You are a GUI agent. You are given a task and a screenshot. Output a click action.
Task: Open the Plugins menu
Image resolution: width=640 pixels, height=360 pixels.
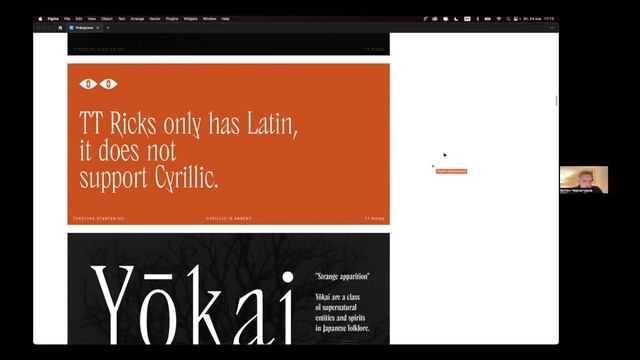172,19
